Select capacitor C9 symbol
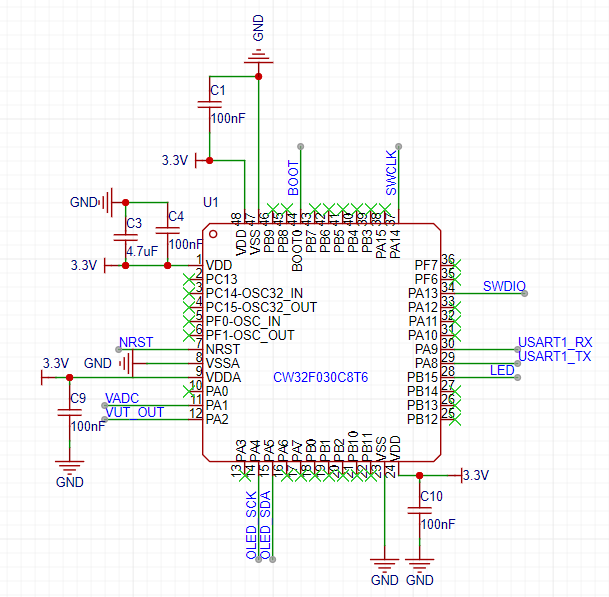The image size is (609, 597). pyautogui.click(x=70, y=413)
